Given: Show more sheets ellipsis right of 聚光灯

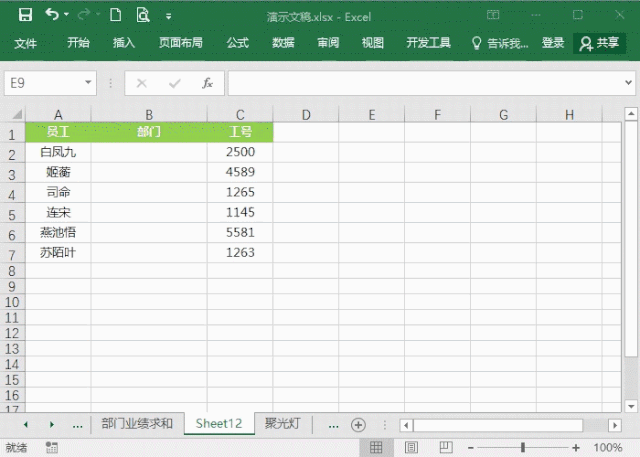Looking at the screenshot, I should [333, 426].
